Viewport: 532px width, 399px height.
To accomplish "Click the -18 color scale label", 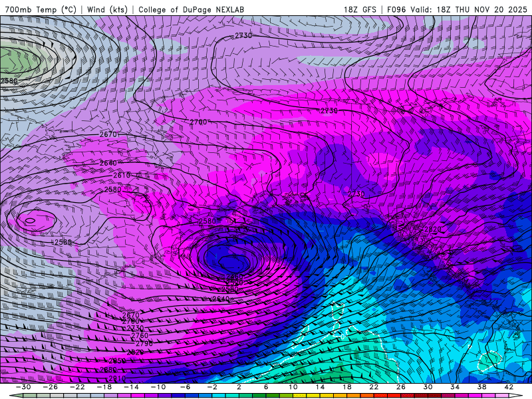I will 104,387.
